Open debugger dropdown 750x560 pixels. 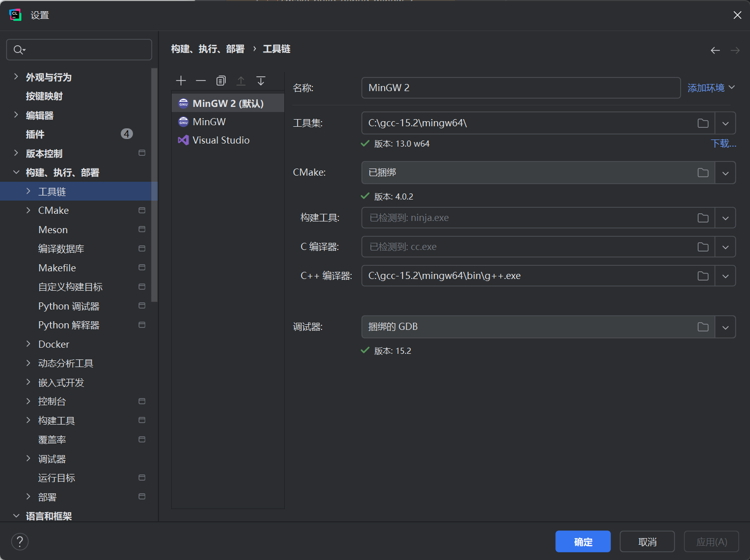point(726,327)
